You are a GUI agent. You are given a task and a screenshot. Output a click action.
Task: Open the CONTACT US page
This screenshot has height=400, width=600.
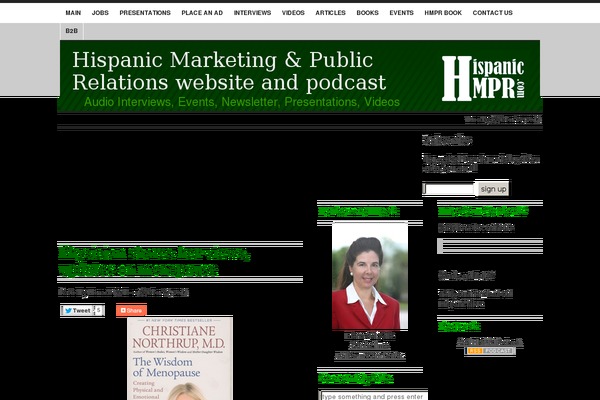click(x=492, y=13)
